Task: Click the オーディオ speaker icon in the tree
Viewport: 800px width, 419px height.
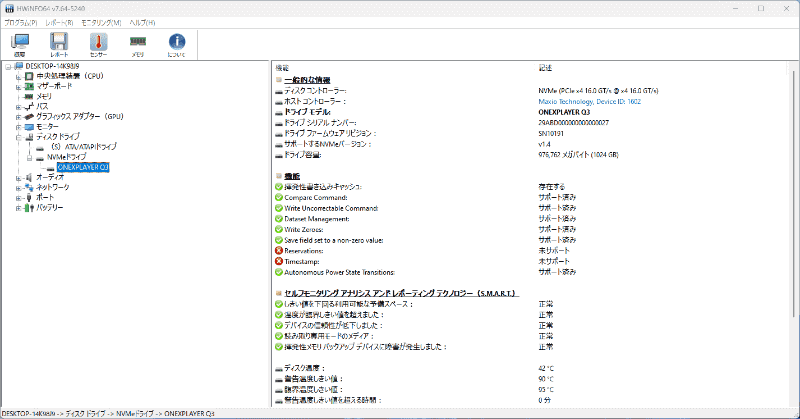Action: tap(29, 177)
